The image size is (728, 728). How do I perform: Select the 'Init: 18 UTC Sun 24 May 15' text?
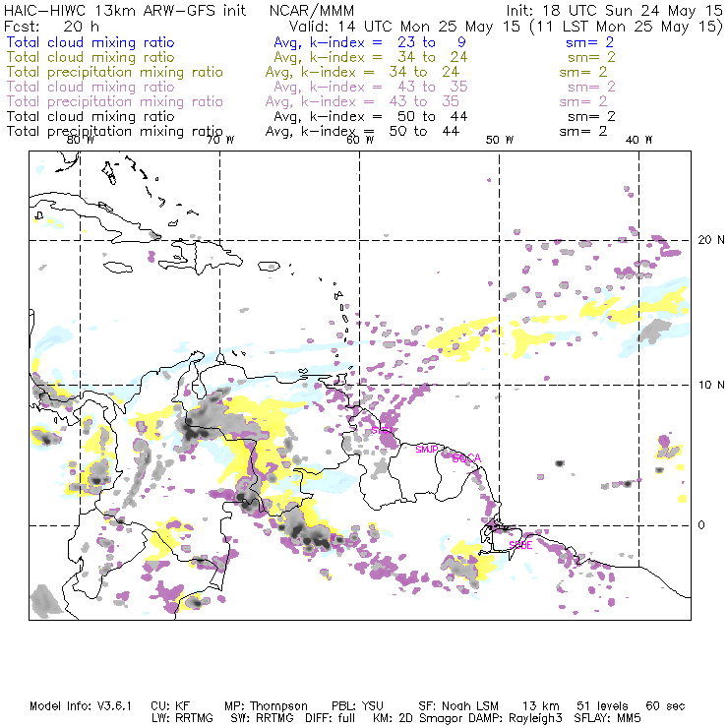[614, 10]
